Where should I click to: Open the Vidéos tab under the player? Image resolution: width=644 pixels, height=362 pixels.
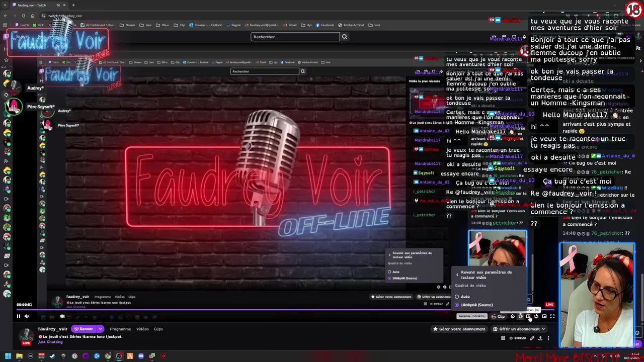142,329
